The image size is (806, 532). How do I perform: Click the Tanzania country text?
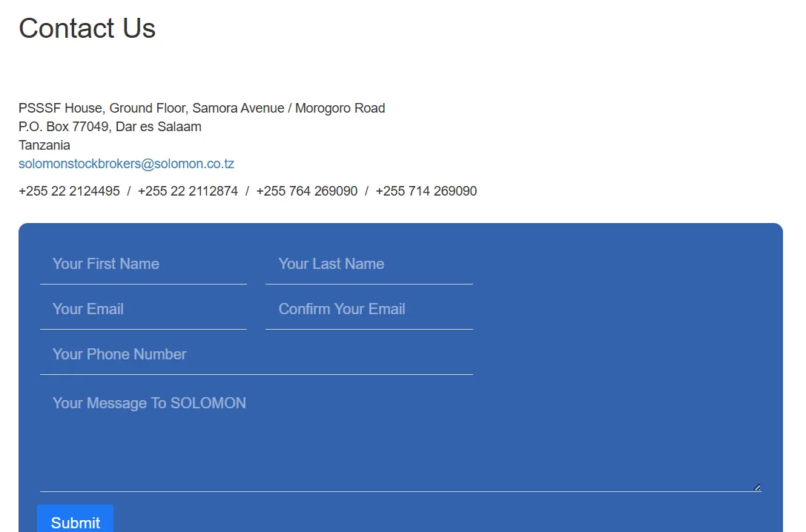[44, 145]
